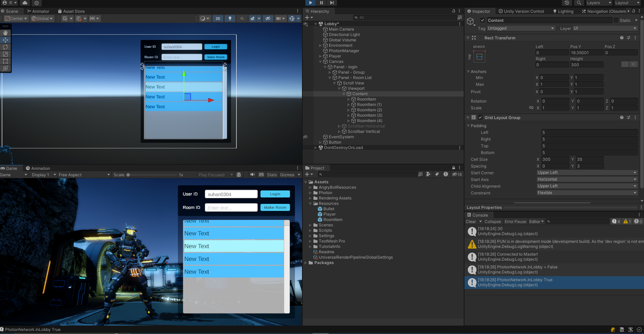Open the Anchor Presets box in Rect Transform

point(479,57)
